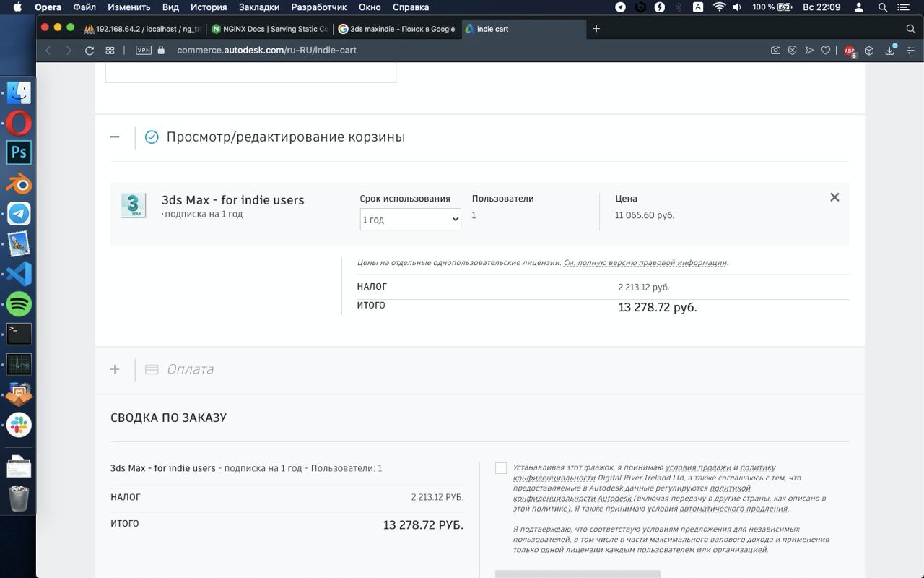Take a snapshot with Opera camera icon
Screen dimensions: 924x578
775,51
